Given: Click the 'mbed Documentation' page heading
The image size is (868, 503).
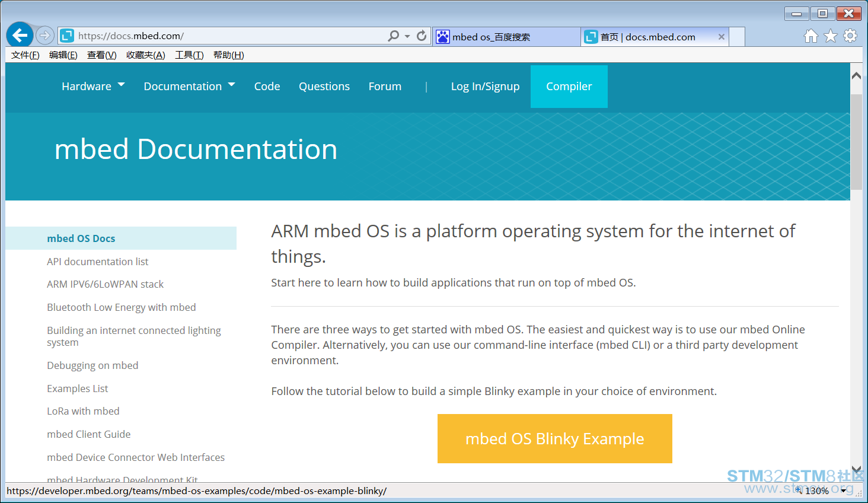Looking at the screenshot, I should [x=196, y=149].
